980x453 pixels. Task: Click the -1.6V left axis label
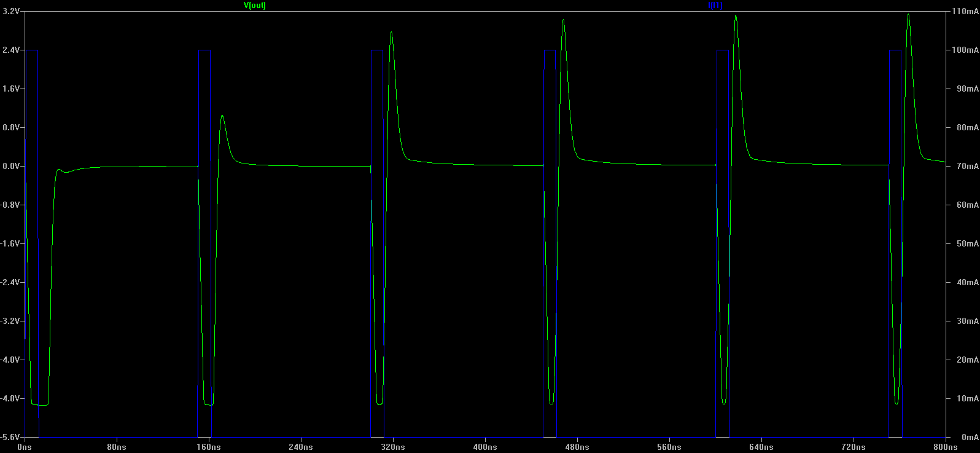click(x=10, y=243)
